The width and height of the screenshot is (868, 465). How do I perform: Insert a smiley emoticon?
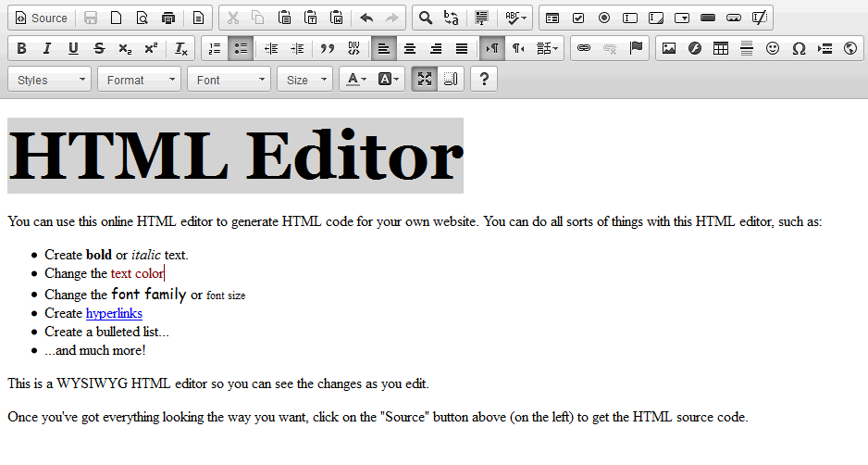tap(773, 49)
